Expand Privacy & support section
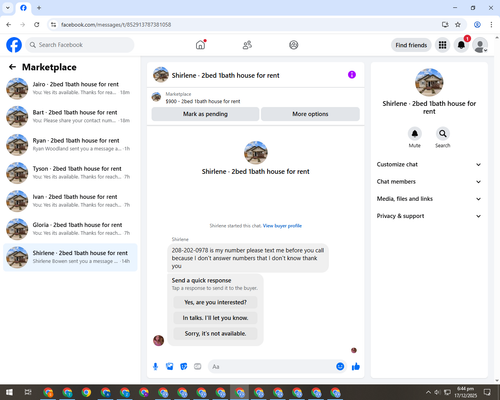Screen dimensions: 500x400 [x=429, y=216]
